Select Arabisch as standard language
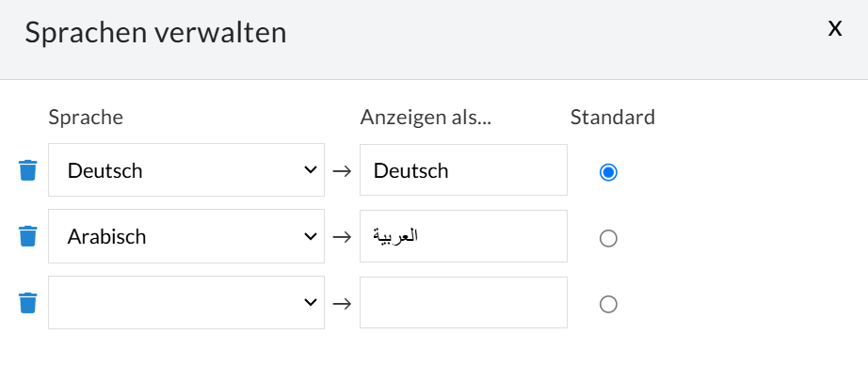The height and width of the screenshot is (382, 868). tap(608, 238)
